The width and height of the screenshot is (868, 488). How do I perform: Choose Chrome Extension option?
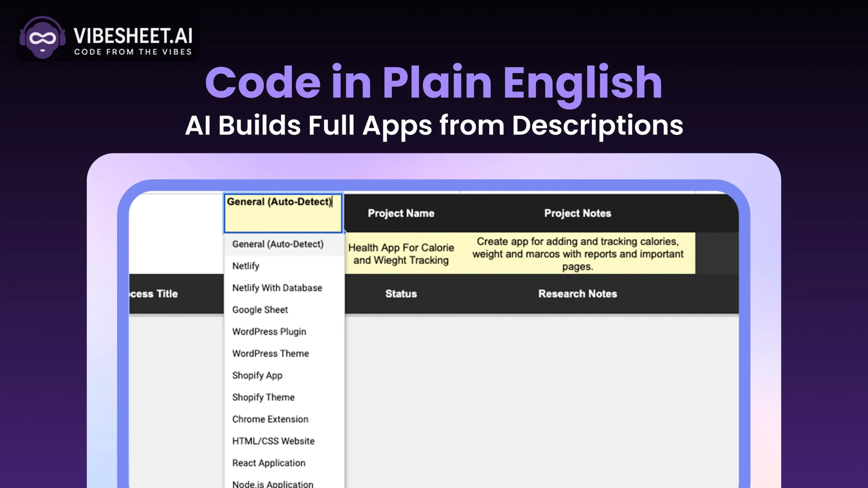pyautogui.click(x=270, y=419)
